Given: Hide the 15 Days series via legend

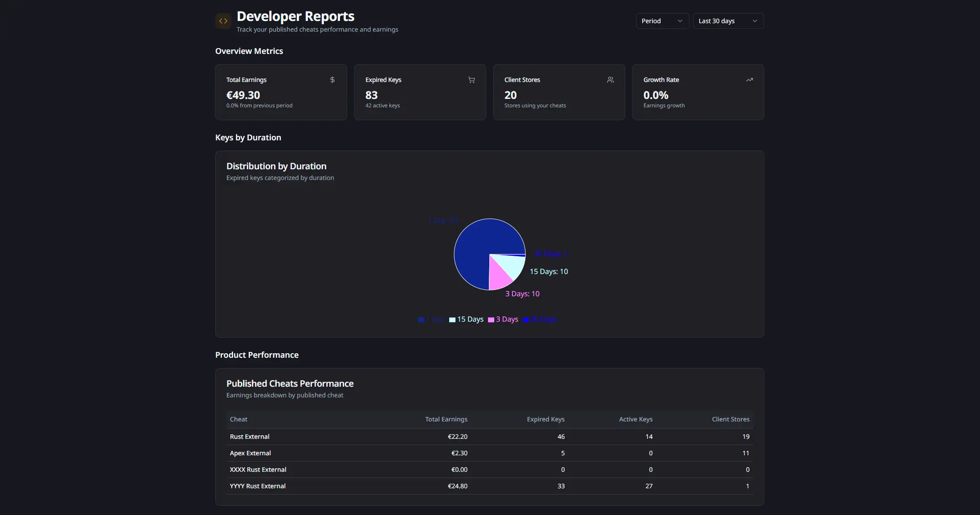Looking at the screenshot, I should pyautogui.click(x=466, y=319).
